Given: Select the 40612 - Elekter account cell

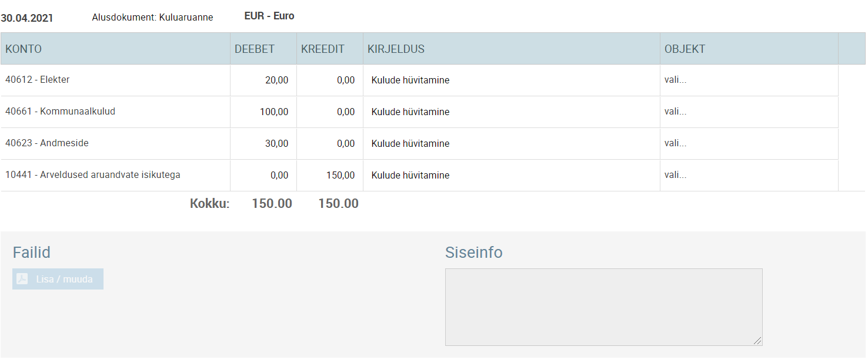Looking at the screenshot, I should [x=38, y=80].
